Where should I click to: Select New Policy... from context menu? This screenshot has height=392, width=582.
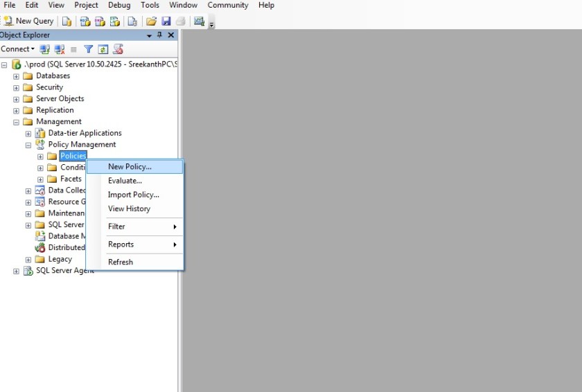(130, 167)
